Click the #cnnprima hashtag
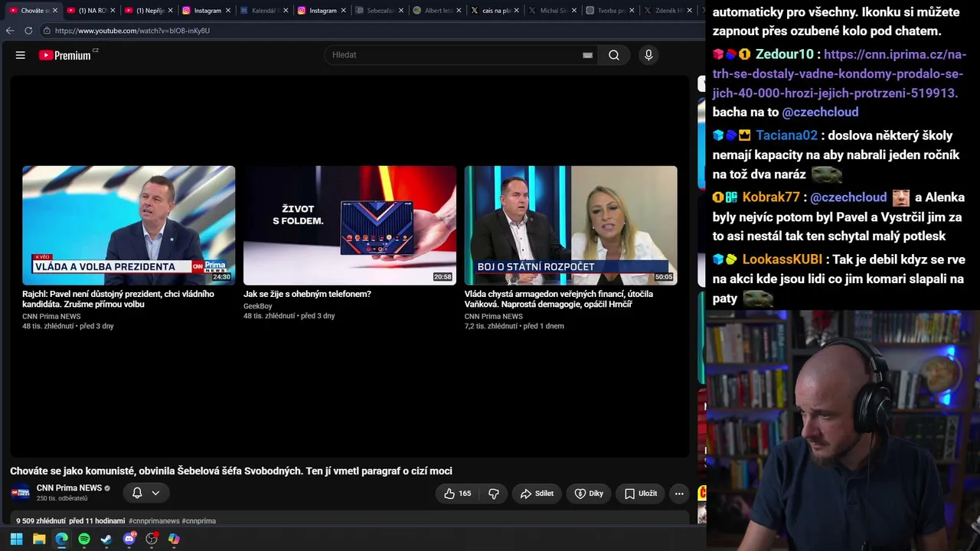The image size is (980, 551). [199, 521]
